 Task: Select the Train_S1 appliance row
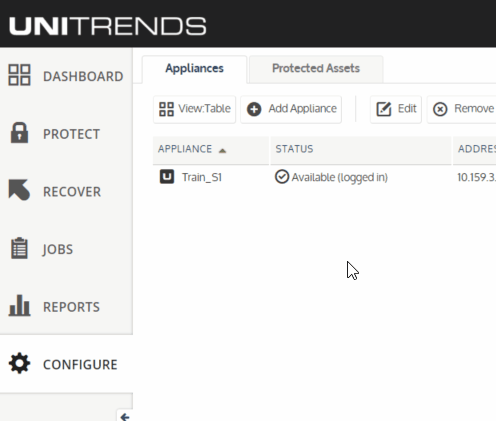click(x=324, y=177)
